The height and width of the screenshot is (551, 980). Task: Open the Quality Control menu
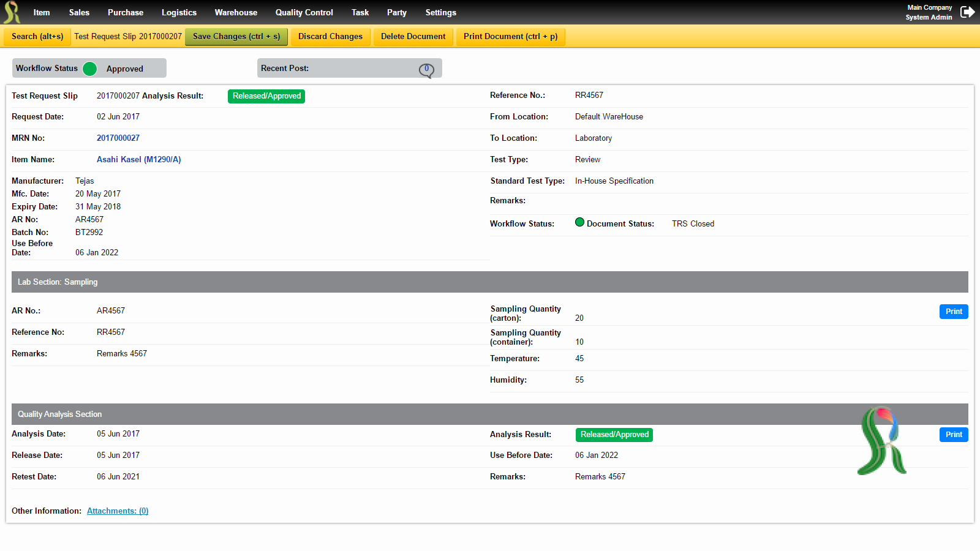304,12
